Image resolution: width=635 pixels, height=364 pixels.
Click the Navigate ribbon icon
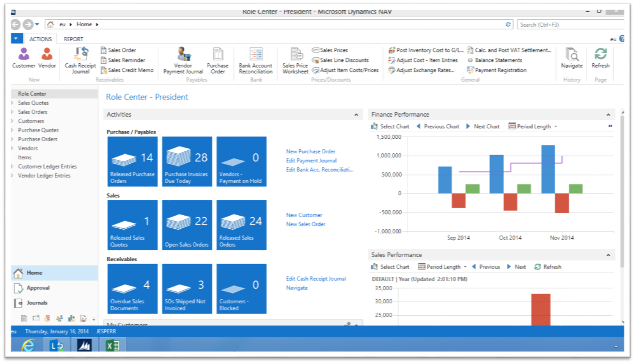572,59
